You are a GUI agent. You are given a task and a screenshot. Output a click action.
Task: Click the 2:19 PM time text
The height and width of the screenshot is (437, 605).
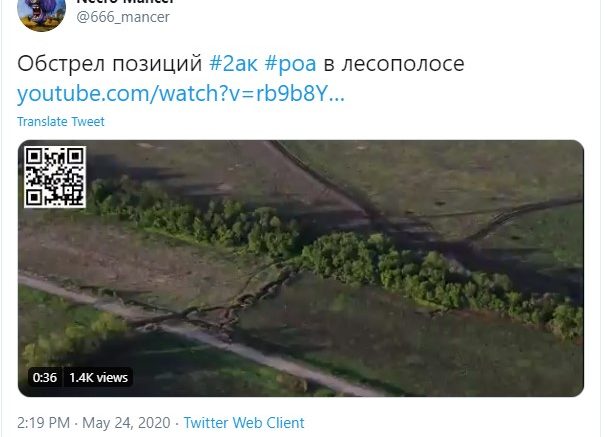tap(44, 423)
